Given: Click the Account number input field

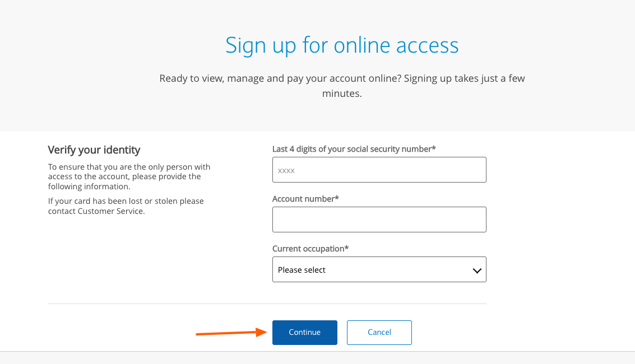Looking at the screenshot, I should coord(379,219).
